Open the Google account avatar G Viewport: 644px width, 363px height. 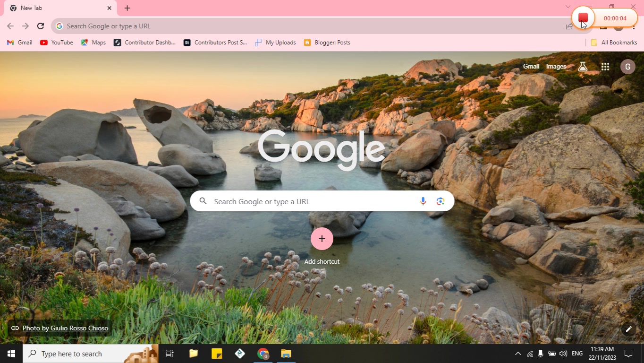point(627,67)
